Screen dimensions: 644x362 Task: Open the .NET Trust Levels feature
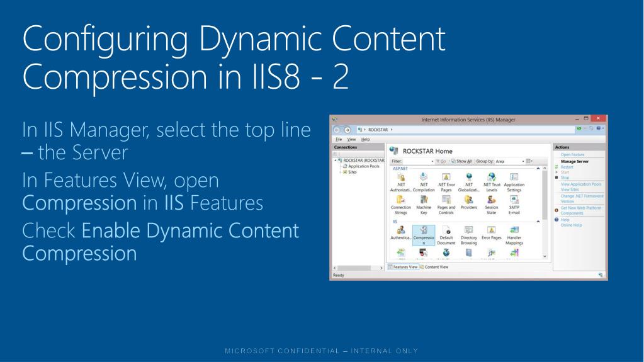(491, 183)
